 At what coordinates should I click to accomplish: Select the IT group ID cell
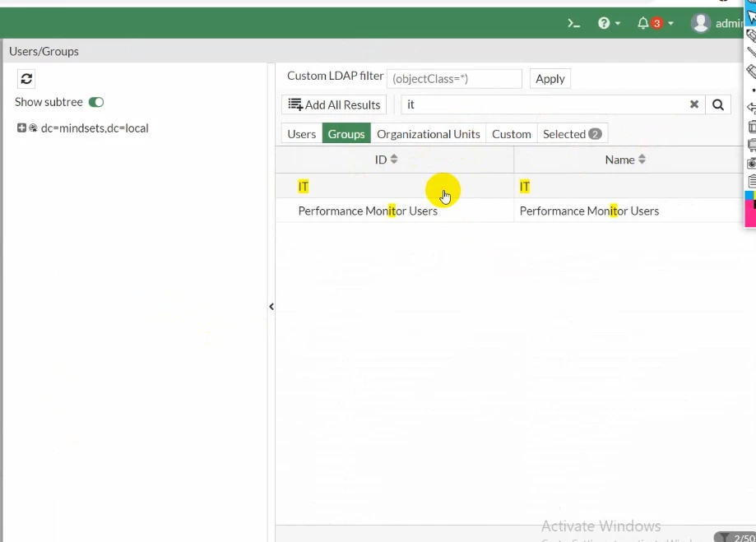tap(394, 186)
